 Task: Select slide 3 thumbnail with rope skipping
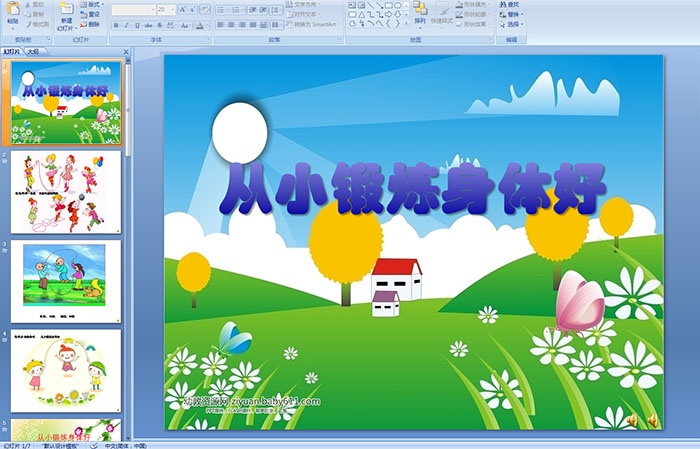[66, 281]
